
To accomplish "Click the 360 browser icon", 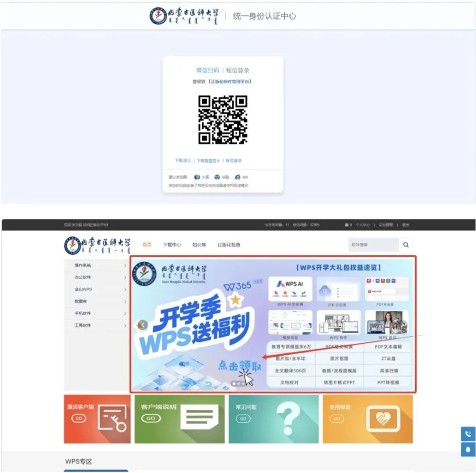I will [x=237, y=177].
